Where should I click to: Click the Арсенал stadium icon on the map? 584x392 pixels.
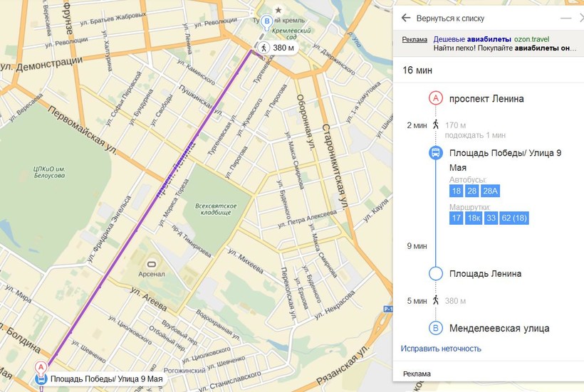coord(151,265)
